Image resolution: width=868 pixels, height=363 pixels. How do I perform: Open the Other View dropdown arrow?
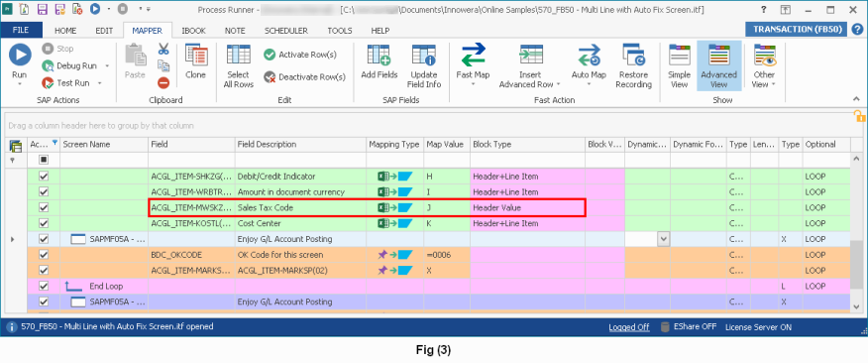click(x=773, y=84)
